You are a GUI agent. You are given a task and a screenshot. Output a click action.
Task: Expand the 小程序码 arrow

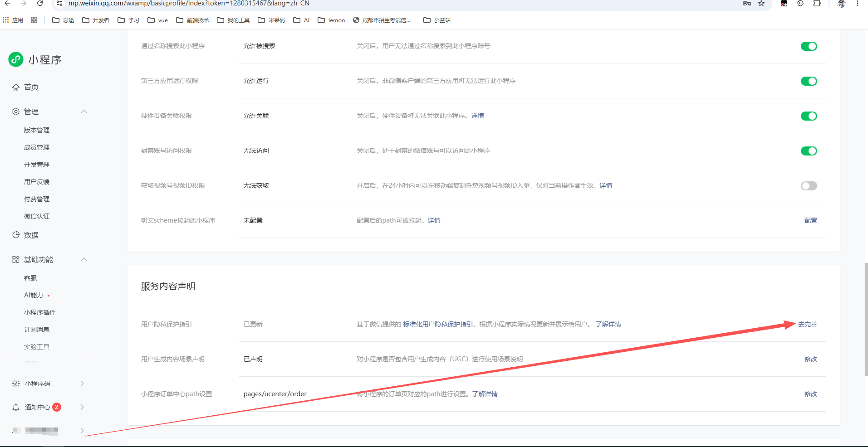click(82, 384)
